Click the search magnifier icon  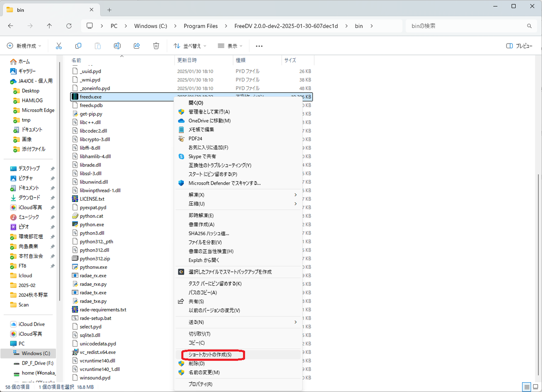click(529, 26)
